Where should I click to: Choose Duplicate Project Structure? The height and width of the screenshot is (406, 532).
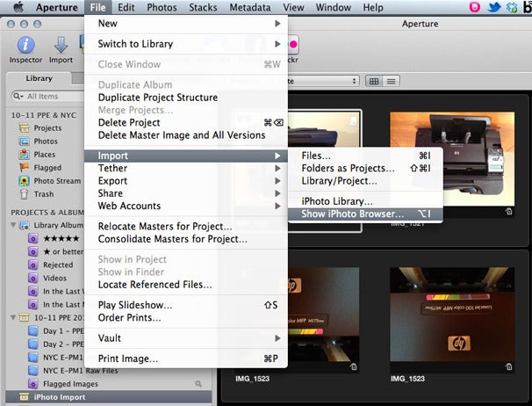(x=186, y=98)
